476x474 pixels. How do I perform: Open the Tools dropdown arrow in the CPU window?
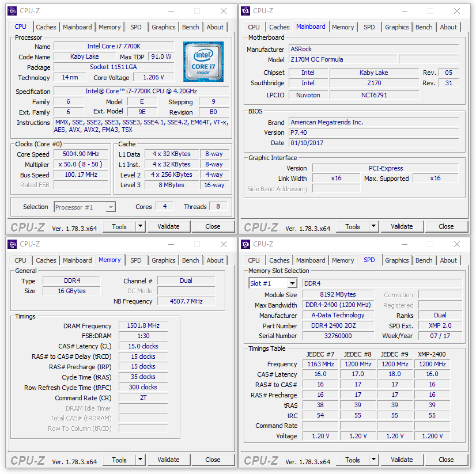pos(140,226)
